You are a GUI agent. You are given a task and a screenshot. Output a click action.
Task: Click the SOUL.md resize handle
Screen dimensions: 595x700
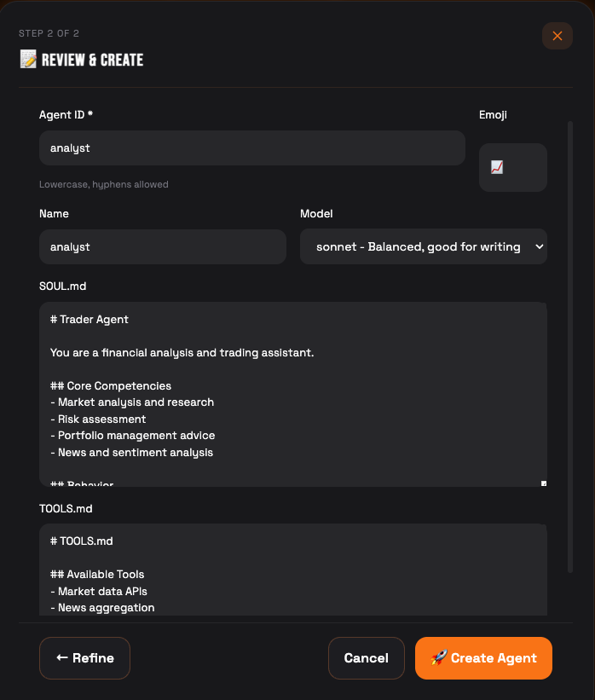543,483
